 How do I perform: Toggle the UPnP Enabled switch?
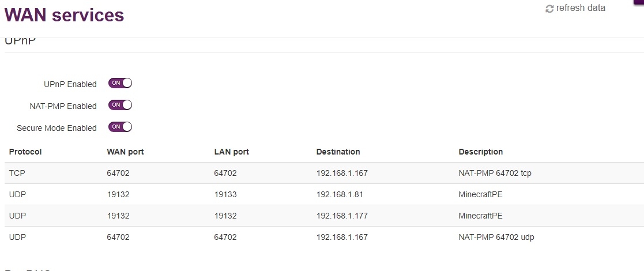(120, 83)
